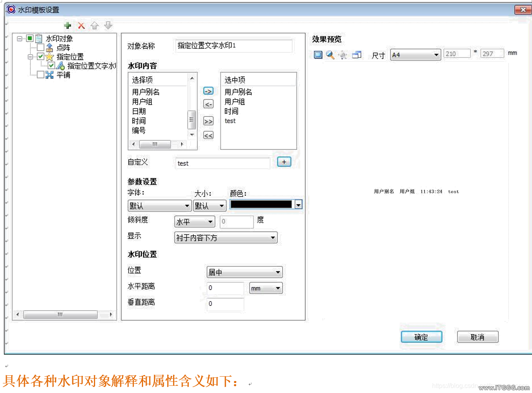Uncheck the 指定位置文字水印 checkbox

click(51, 66)
